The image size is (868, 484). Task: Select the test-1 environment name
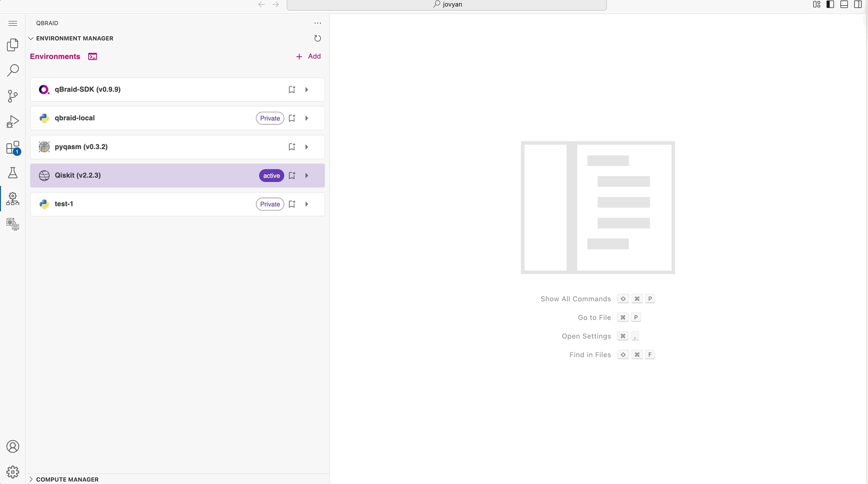click(x=64, y=204)
